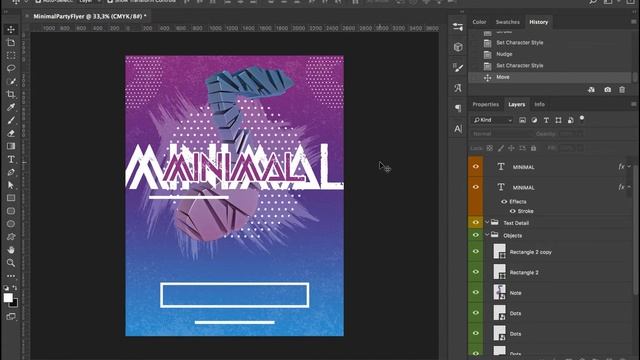Select the Eraser tool
Viewport: 640px width, 360px height.
coord(11,133)
